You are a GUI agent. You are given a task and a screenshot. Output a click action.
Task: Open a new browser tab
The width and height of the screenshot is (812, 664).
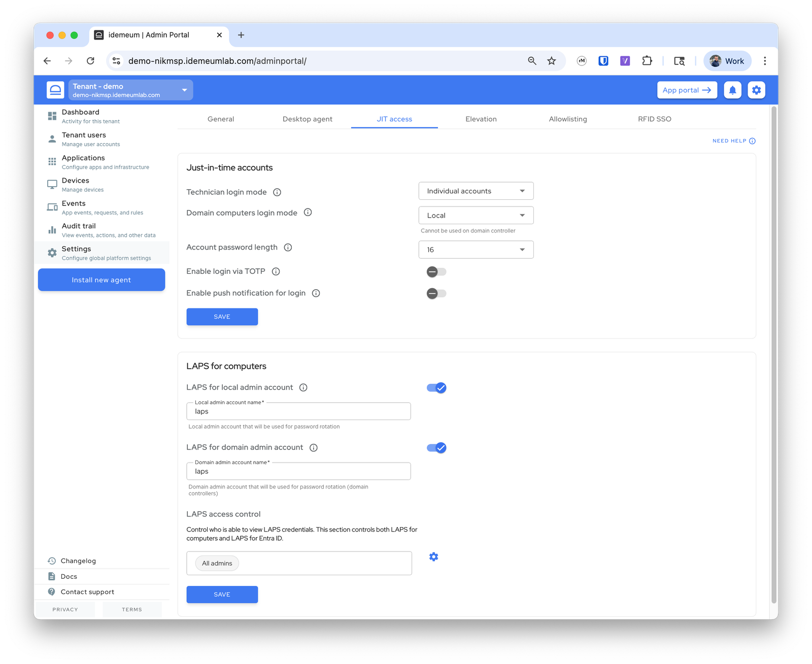tap(241, 35)
